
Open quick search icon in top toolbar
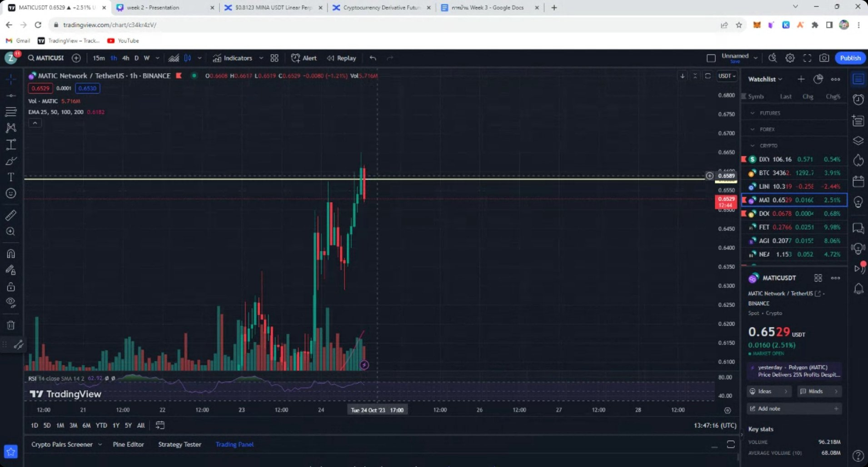(772, 58)
